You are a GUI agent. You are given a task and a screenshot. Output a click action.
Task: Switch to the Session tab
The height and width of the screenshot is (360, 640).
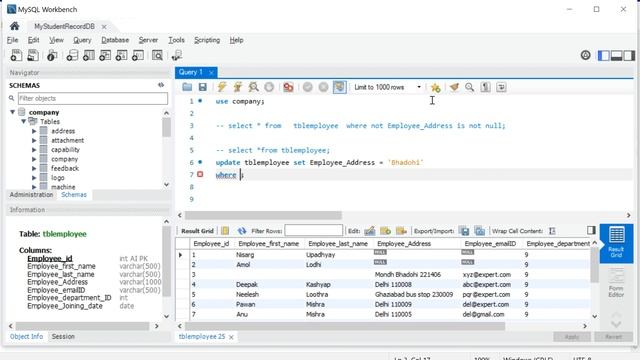[63, 336]
